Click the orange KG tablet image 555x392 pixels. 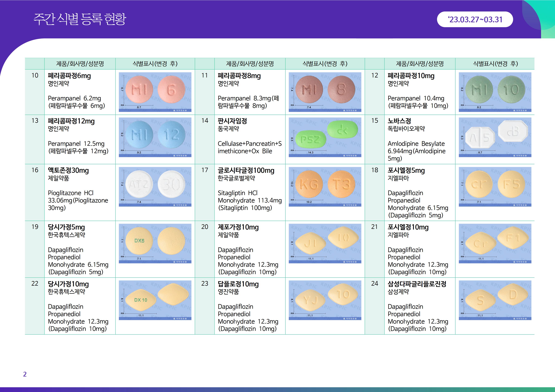[x=309, y=184]
